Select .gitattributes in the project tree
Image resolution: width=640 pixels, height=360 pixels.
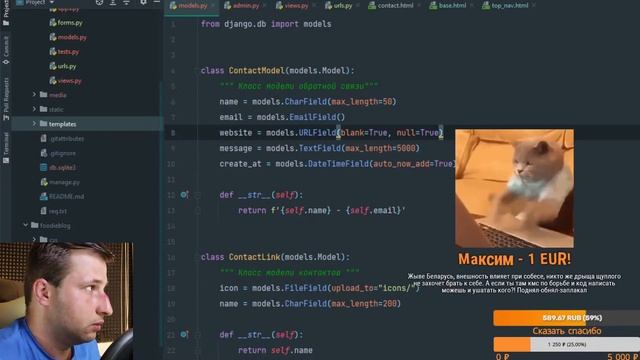coord(62,139)
